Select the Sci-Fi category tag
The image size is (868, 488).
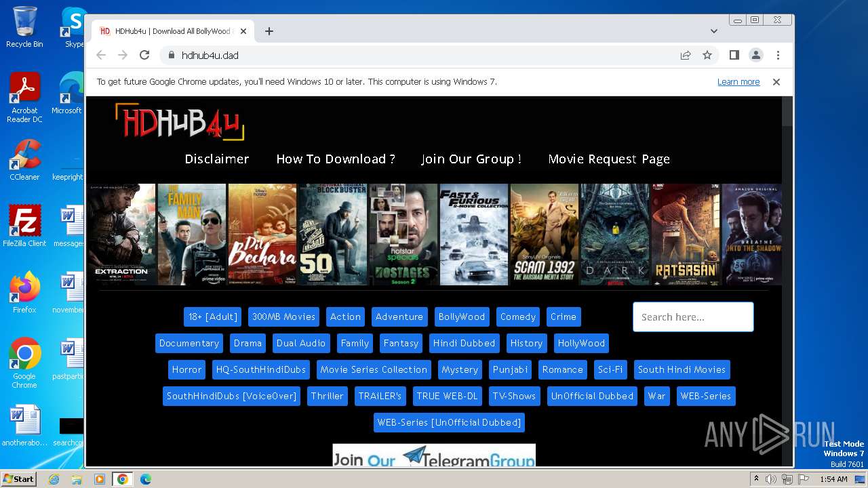click(x=610, y=369)
